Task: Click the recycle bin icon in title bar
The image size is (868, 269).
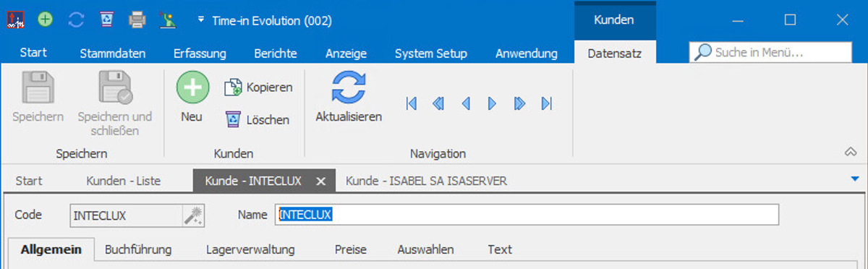Action: click(x=107, y=20)
